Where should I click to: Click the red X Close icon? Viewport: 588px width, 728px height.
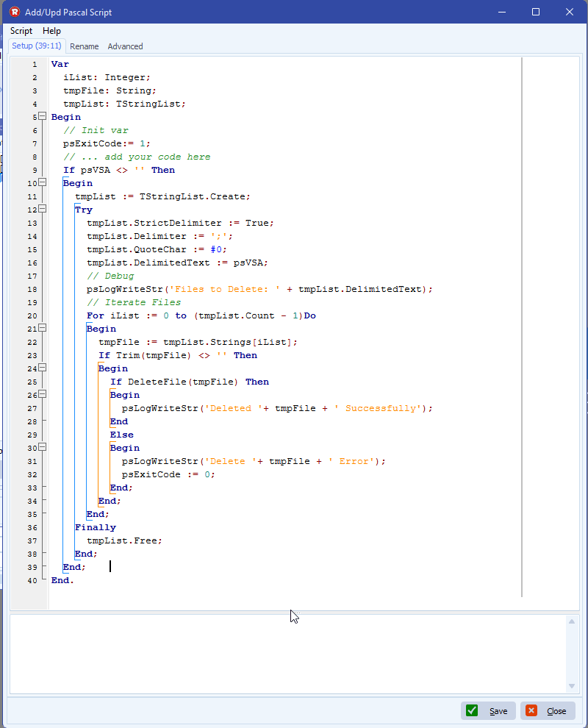coord(531,710)
